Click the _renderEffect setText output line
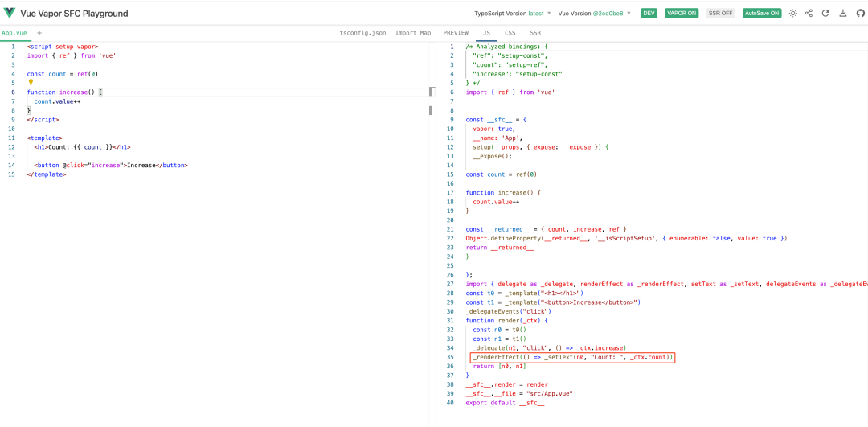This screenshot has width=868, height=427. [574, 357]
